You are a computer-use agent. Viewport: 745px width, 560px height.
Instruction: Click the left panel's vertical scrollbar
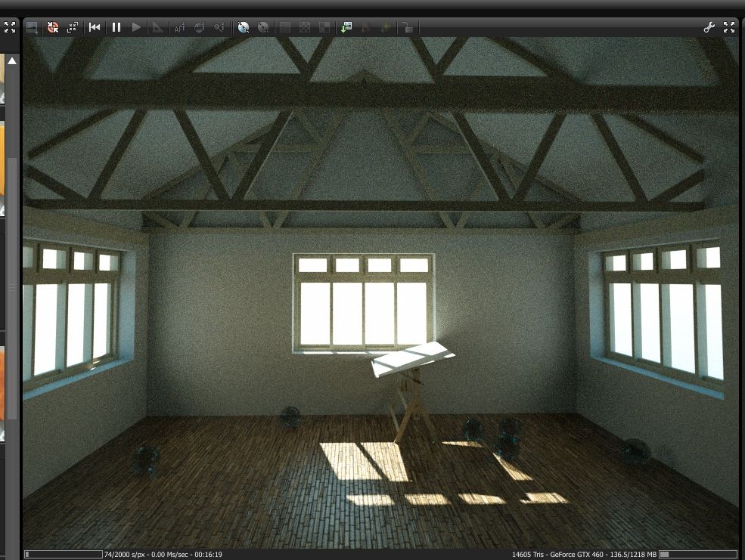(12, 289)
